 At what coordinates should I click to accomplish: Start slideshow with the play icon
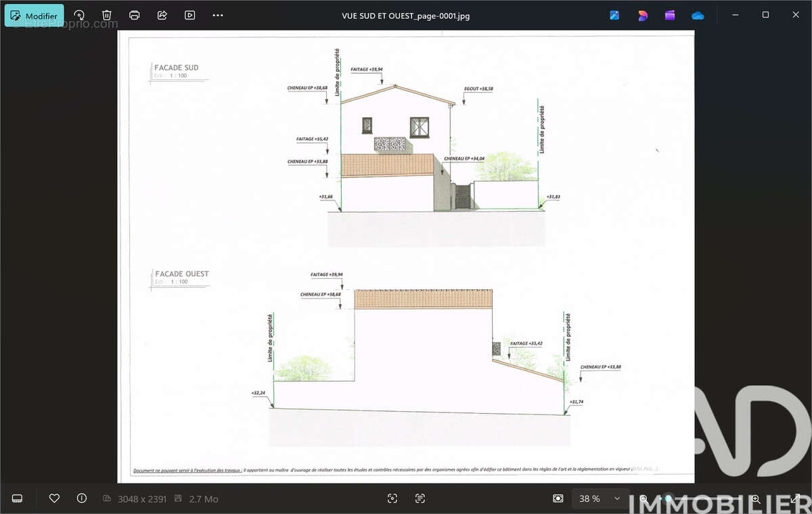[x=190, y=15]
